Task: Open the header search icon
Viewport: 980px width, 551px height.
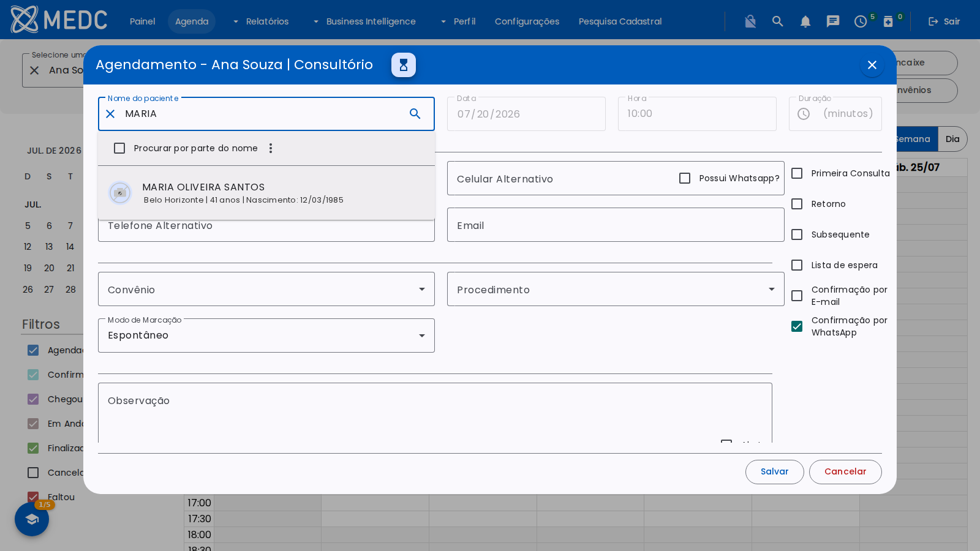Action: click(778, 21)
